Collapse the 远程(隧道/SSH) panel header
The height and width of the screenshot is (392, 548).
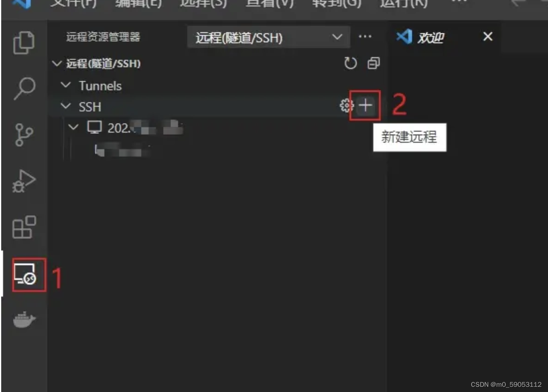coord(57,63)
